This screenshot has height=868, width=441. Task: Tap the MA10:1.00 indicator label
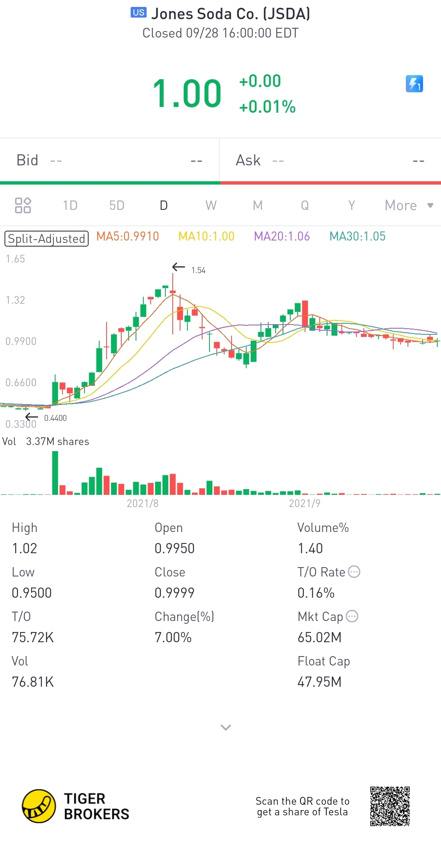[x=207, y=236]
